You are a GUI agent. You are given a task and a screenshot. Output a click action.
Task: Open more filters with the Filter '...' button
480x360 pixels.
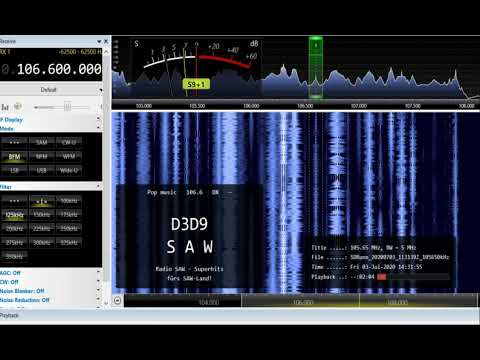14,201
